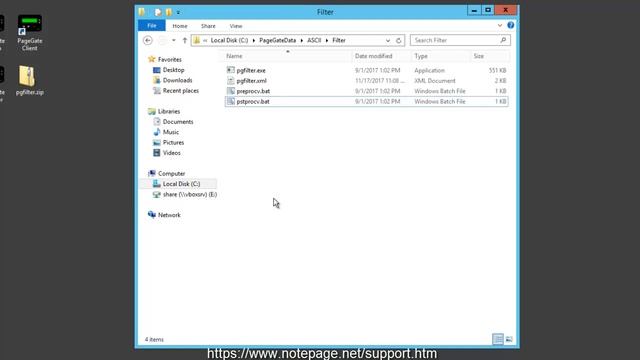640x360 pixels.
Task: Select Local Disk (C:) in sidebar
Action: pyautogui.click(x=181, y=184)
